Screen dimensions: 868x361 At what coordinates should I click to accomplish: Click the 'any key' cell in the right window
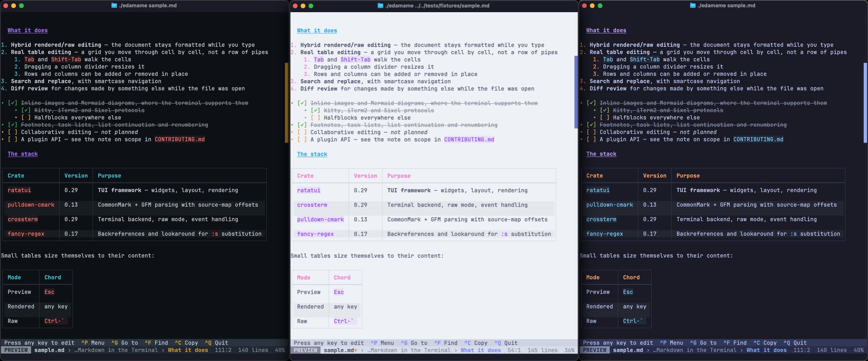click(634, 306)
